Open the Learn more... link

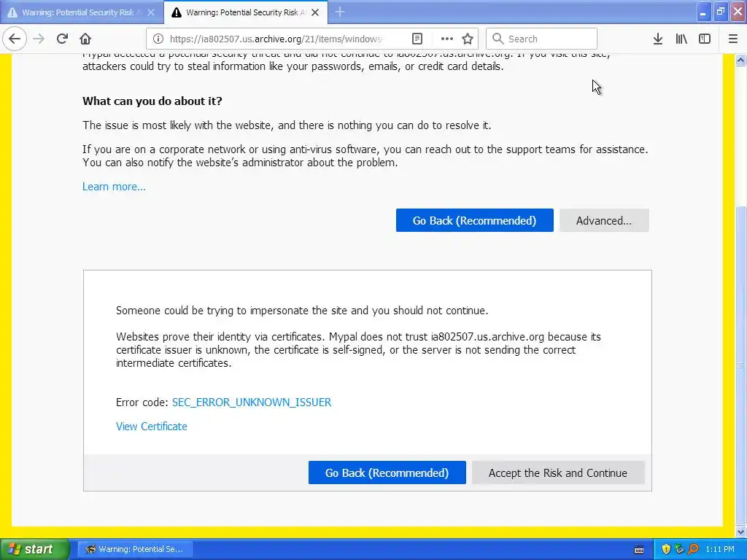pyautogui.click(x=114, y=187)
